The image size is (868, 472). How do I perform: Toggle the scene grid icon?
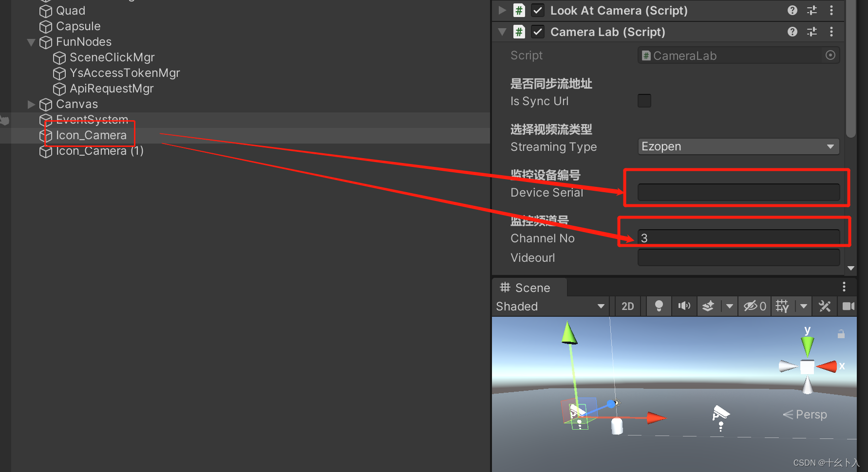pyautogui.click(x=782, y=306)
